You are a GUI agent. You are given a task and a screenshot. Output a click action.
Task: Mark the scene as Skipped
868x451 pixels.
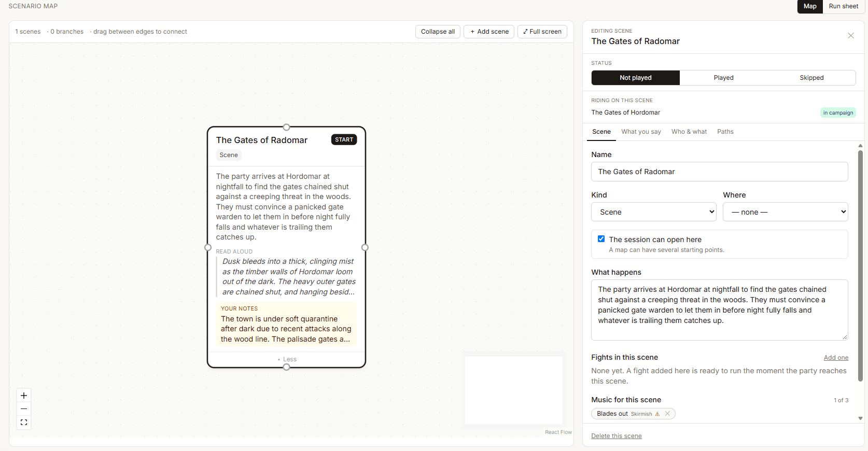point(811,78)
